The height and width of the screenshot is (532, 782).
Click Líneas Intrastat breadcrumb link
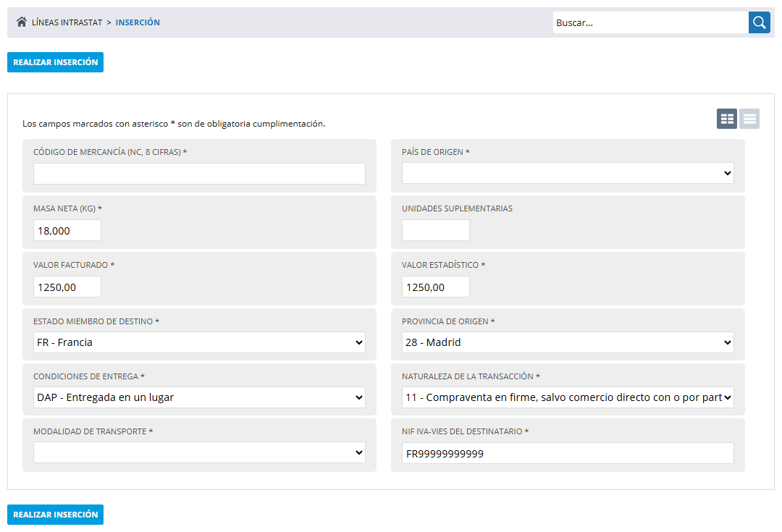[x=67, y=22]
